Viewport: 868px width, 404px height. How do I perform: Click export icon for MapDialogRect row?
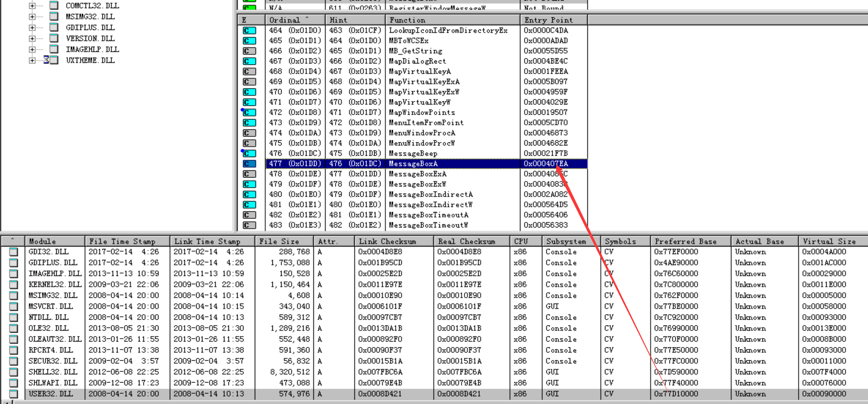249,61
